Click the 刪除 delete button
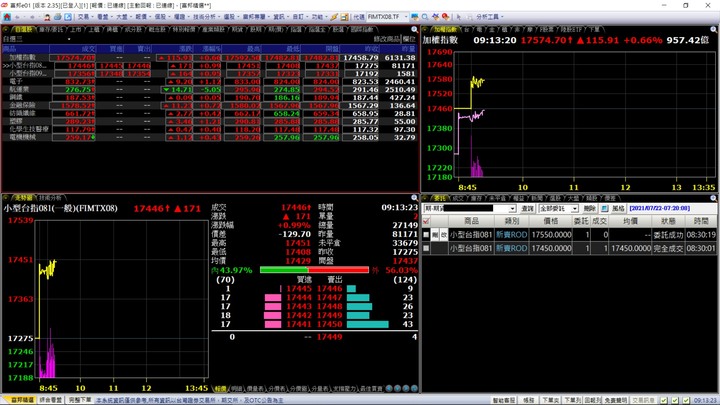The width and height of the screenshot is (720, 405). [590, 208]
